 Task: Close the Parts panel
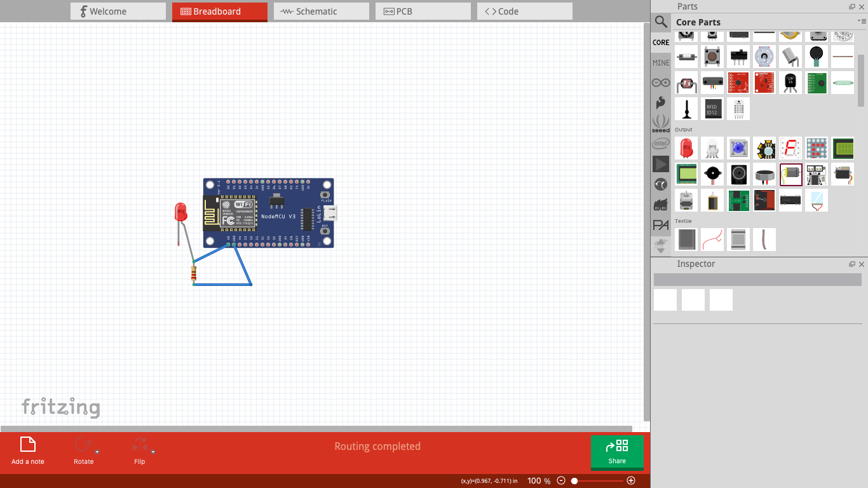click(862, 6)
